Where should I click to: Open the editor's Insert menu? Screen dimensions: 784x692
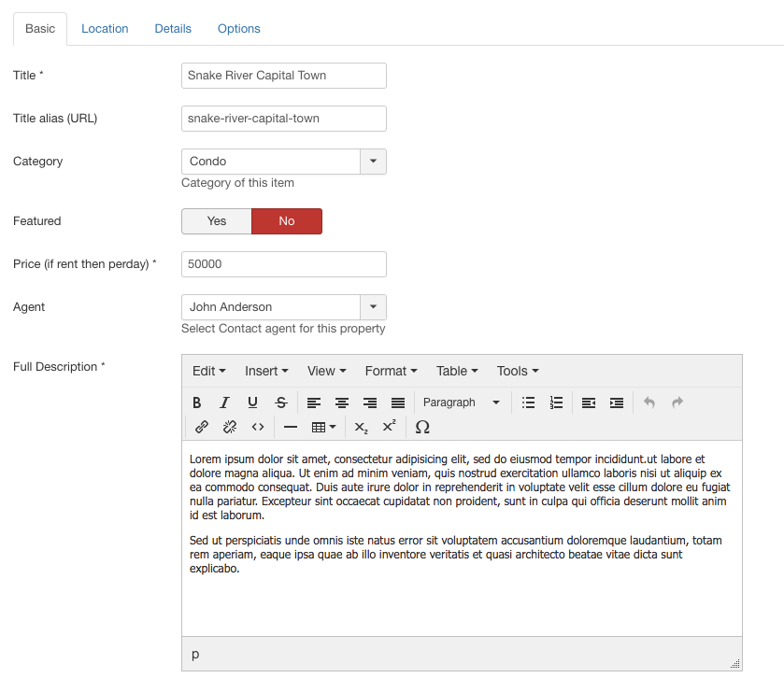(x=266, y=371)
